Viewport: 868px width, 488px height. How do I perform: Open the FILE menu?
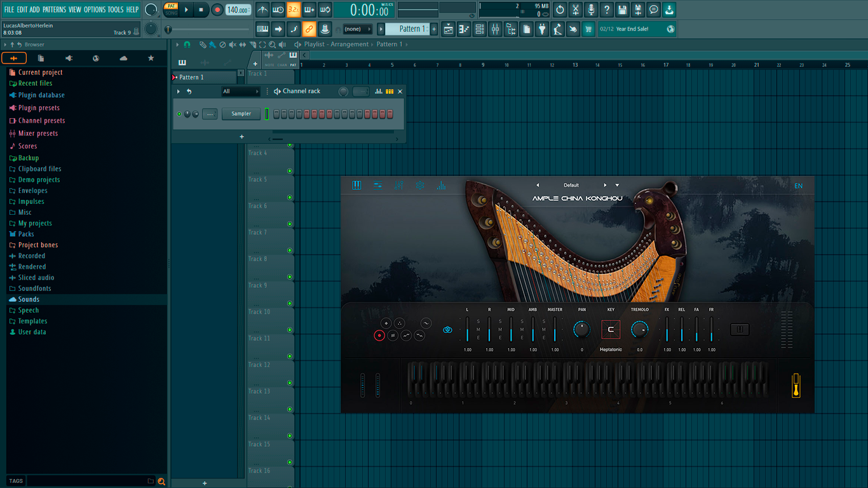[x=9, y=10]
